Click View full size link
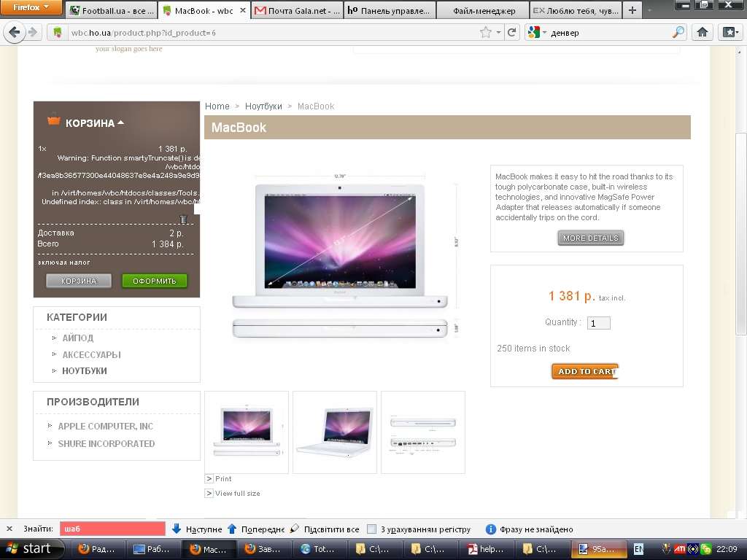Image resolution: width=747 pixels, height=560 pixels. [237, 494]
